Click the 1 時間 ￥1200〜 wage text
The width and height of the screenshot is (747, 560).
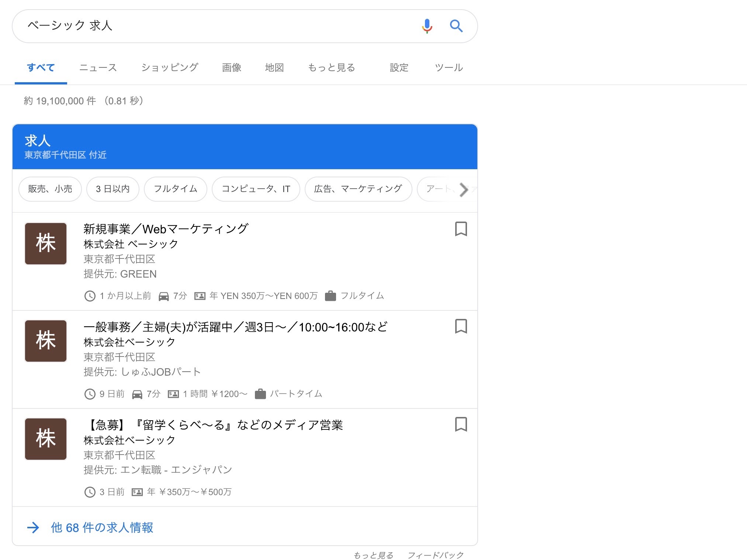pos(215,394)
